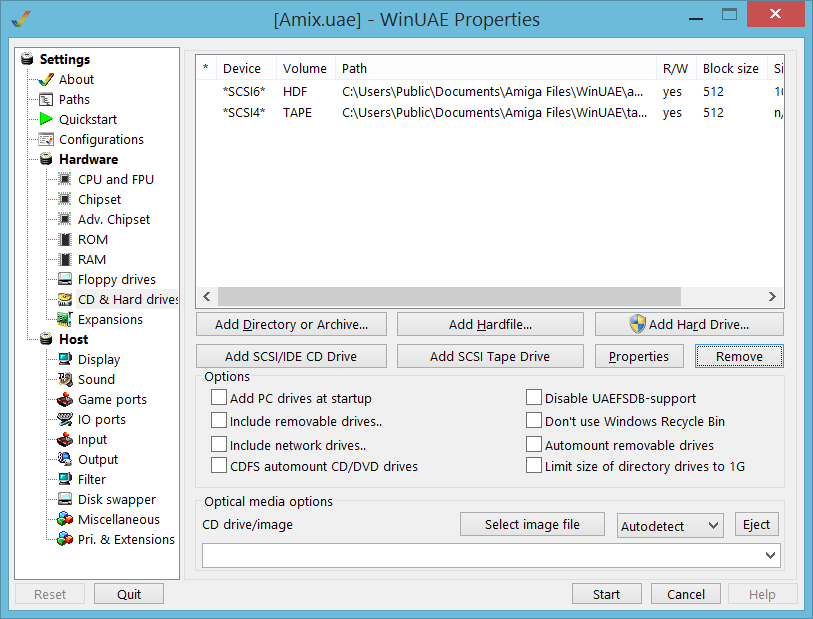Image resolution: width=813 pixels, height=619 pixels.
Task: Click Add Hardfile button
Action: [490, 325]
